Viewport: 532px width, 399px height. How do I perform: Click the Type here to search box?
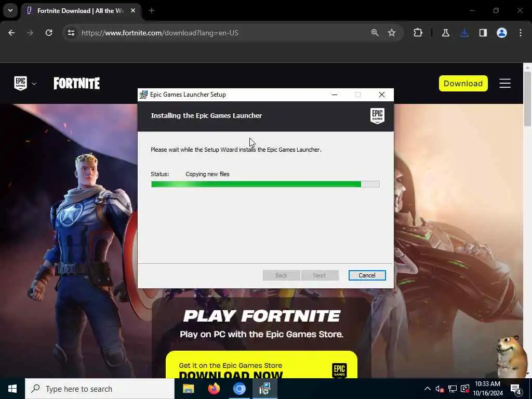[x=100, y=389]
